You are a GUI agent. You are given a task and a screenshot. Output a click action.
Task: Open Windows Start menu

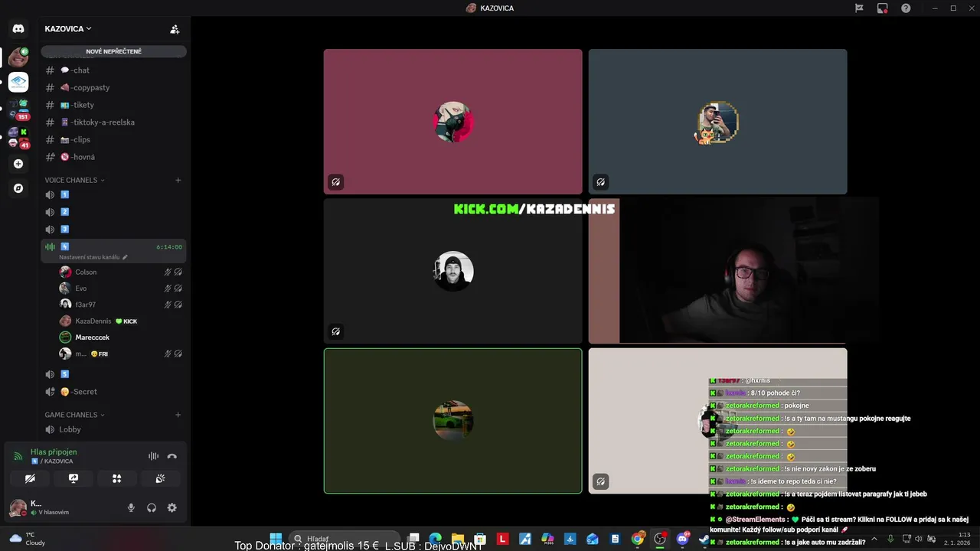point(276,539)
